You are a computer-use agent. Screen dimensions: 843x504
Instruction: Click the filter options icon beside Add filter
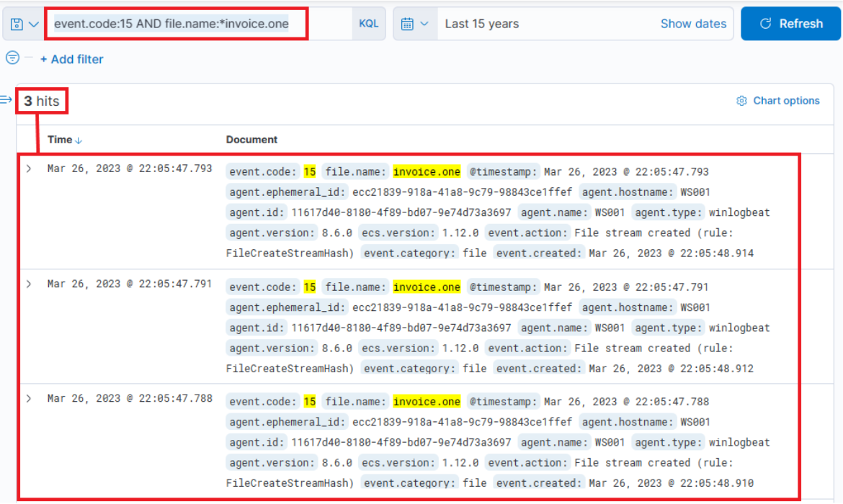click(12, 58)
